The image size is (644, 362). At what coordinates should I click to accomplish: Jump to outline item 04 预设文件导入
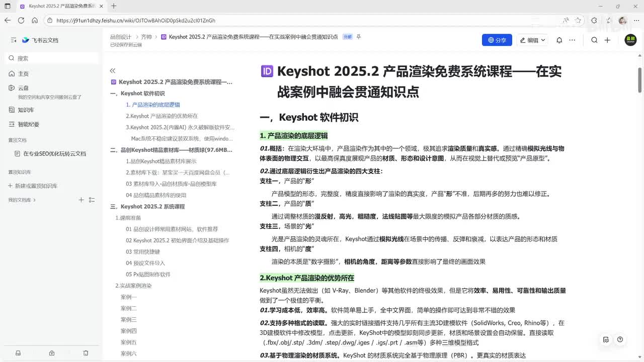145,263
